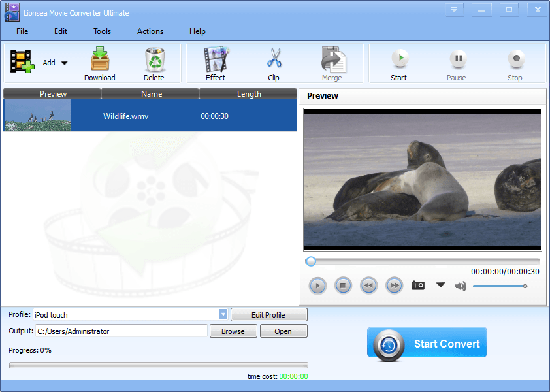Click the Start Convert button

click(x=427, y=343)
